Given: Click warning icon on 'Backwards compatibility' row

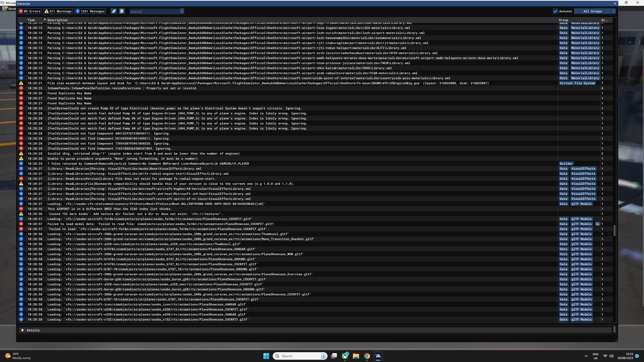Looking at the screenshot, I should [21, 184].
